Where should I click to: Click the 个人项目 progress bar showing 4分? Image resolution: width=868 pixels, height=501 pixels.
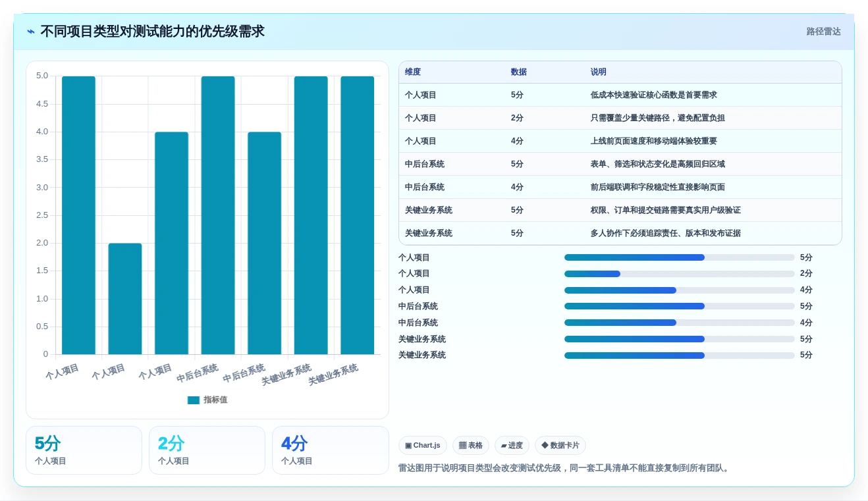pos(680,290)
